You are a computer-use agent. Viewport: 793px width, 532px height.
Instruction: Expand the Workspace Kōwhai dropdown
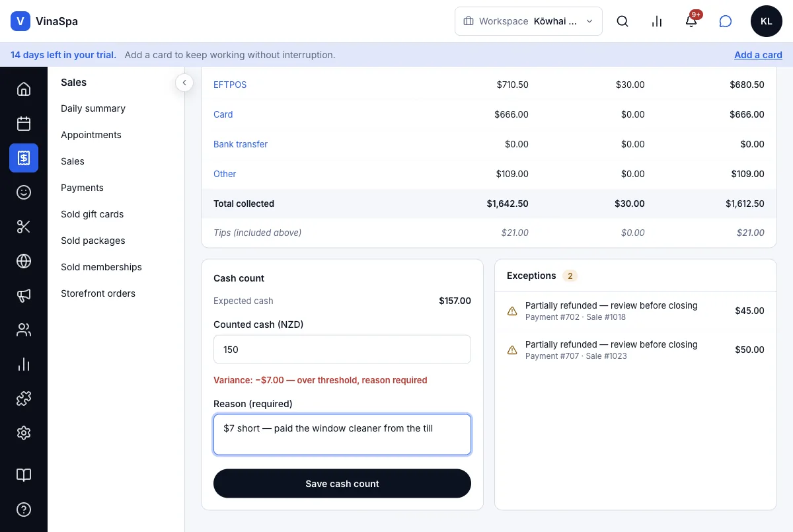[529, 21]
